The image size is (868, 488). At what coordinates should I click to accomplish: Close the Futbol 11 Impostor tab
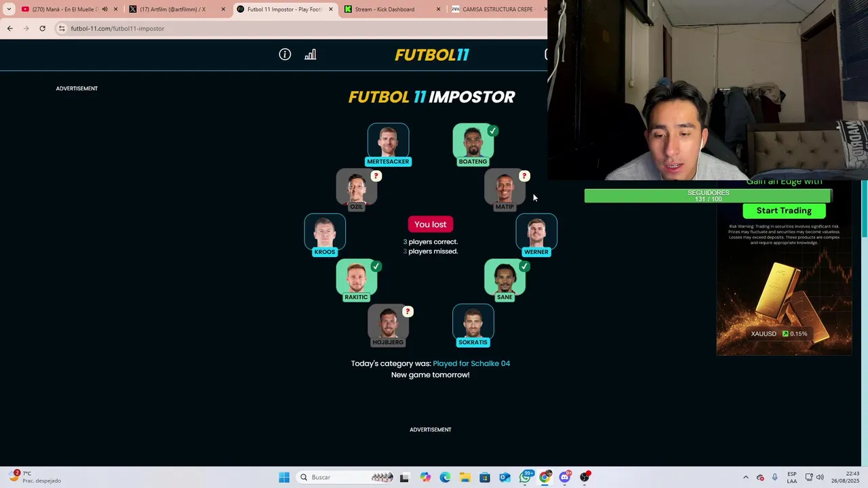(x=331, y=9)
